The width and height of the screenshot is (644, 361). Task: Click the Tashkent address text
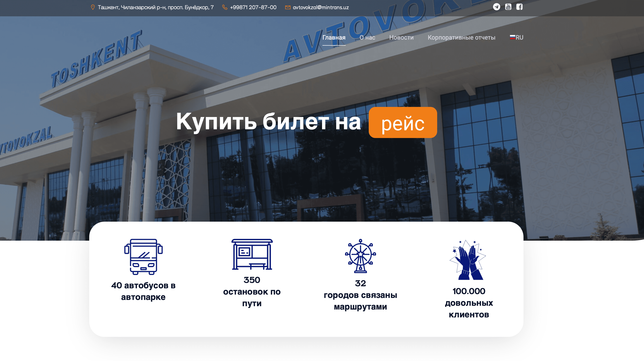click(x=155, y=8)
